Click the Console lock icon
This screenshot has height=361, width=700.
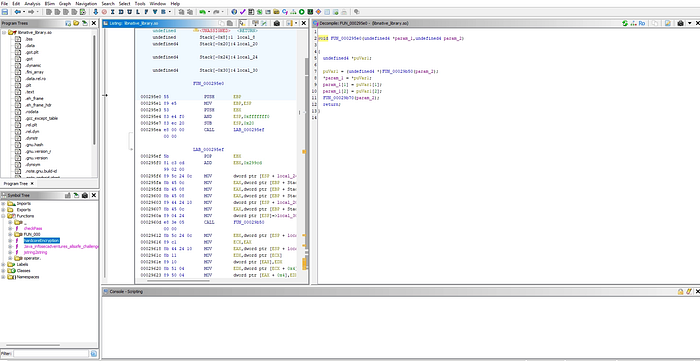click(x=680, y=291)
